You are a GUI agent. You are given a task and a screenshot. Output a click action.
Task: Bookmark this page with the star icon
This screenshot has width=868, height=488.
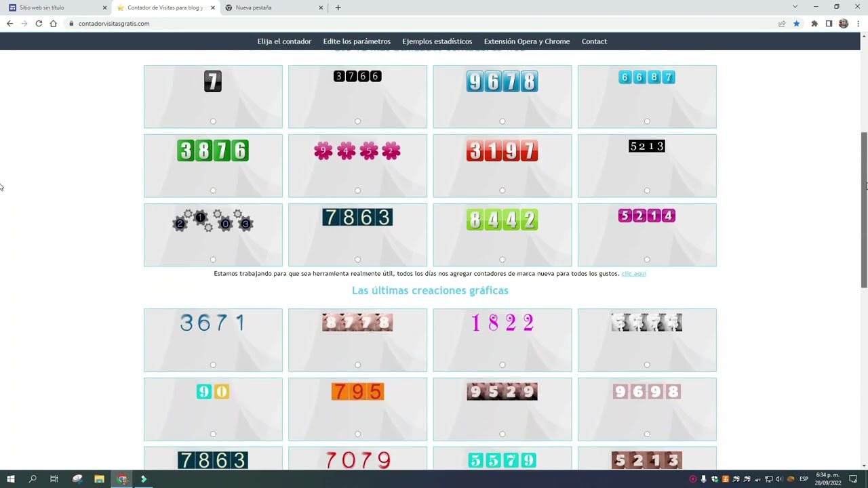[x=796, y=23]
